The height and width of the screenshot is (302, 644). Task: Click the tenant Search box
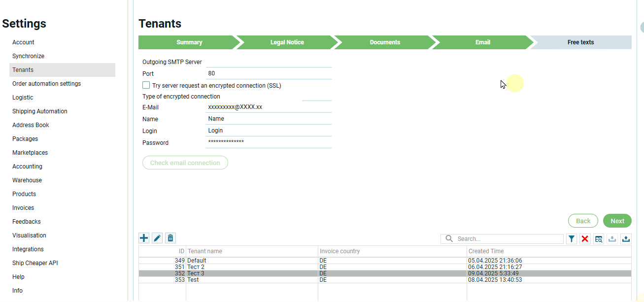508,239
